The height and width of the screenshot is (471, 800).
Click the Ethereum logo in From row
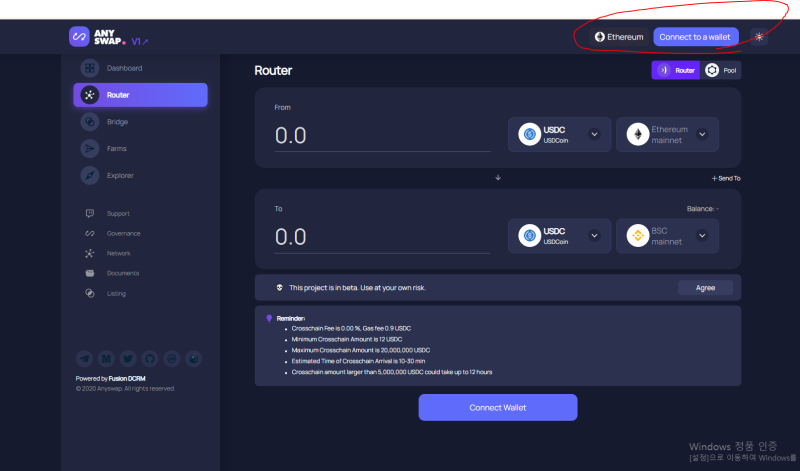click(638, 134)
